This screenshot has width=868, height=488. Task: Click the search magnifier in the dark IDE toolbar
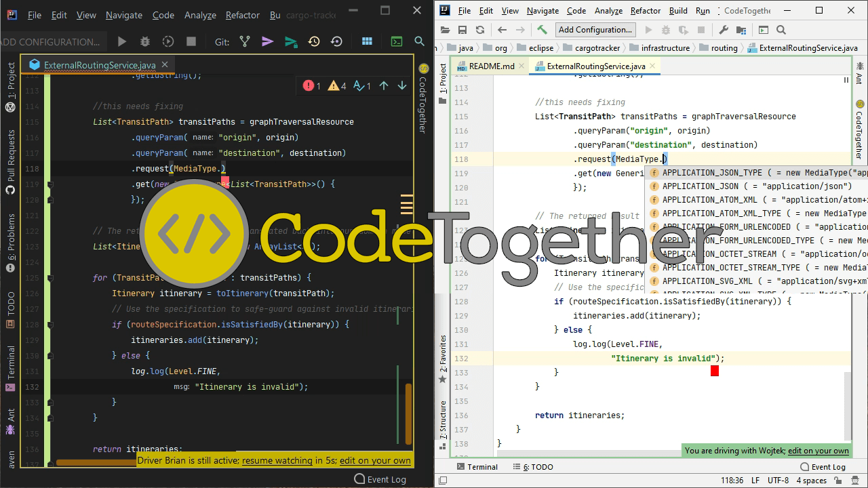419,41
